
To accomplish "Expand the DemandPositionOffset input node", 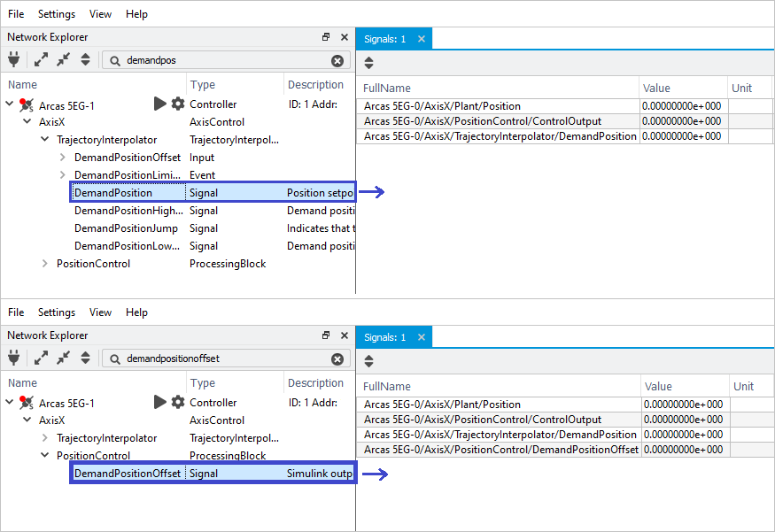I will coord(61,157).
